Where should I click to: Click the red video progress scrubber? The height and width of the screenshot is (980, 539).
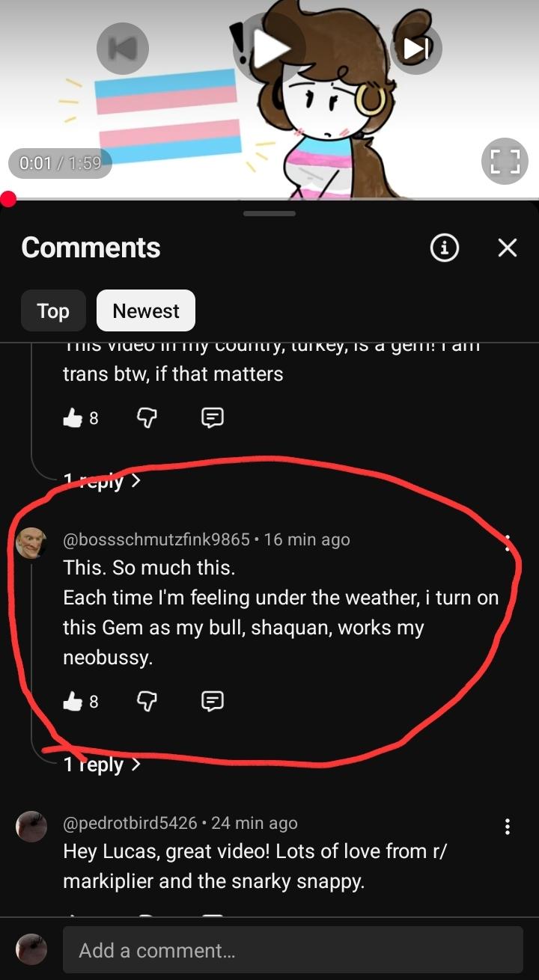click(8, 199)
